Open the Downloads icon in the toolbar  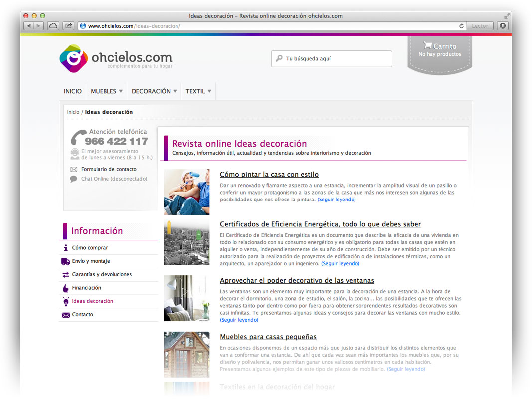[503, 26]
